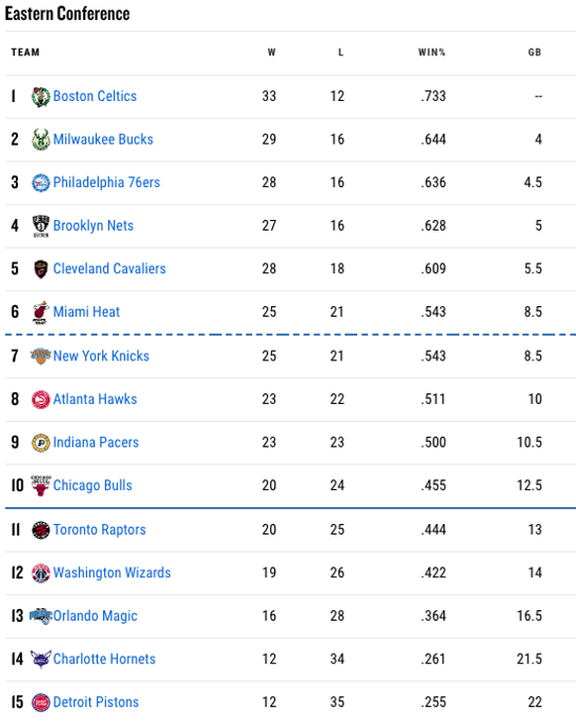Open the Orlando Magic team link
Viewport: 576px width, 728px height.
[95, 616]
